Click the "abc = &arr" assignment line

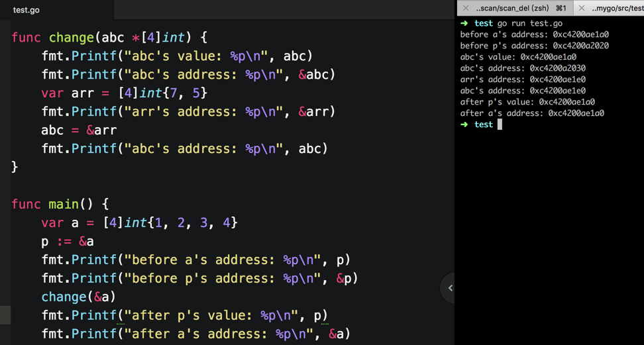click(x=79, y=130)
